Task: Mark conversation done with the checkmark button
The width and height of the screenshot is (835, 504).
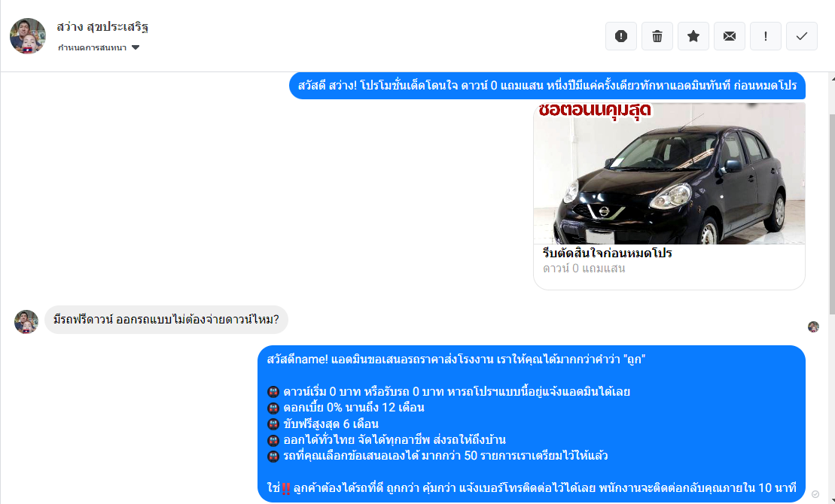Action: click(802, 36)
